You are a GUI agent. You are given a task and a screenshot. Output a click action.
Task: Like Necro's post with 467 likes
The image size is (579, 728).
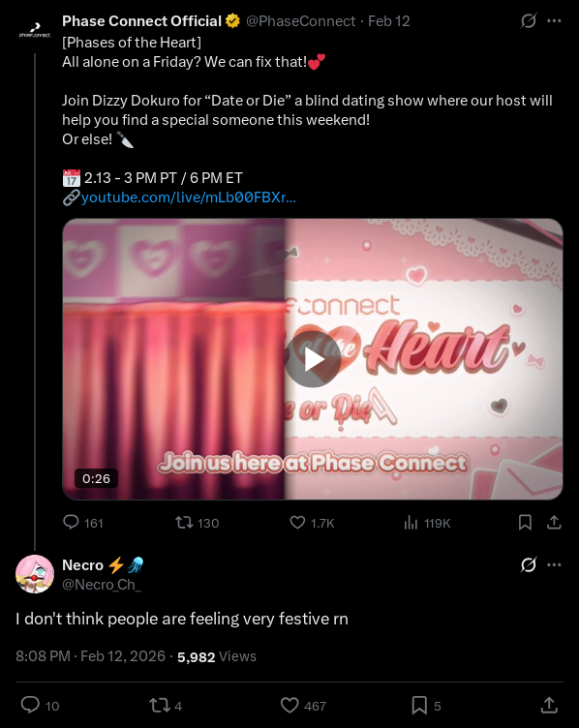point(303,706)
